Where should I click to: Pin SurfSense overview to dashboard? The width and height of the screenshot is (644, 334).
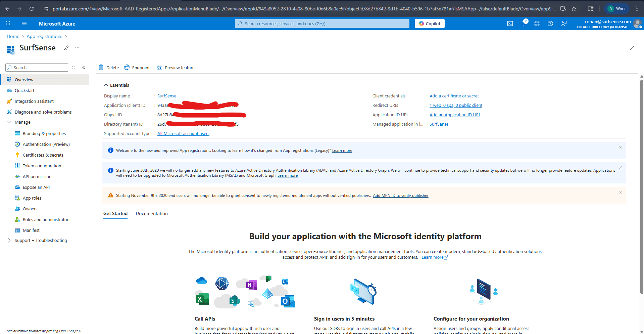point(66,48)
